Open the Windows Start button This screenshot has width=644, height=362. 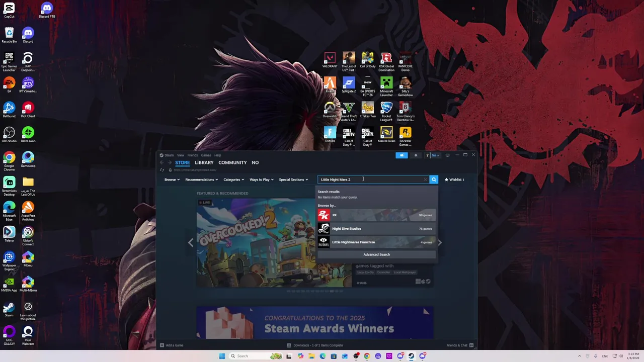[x=222, y=356]
